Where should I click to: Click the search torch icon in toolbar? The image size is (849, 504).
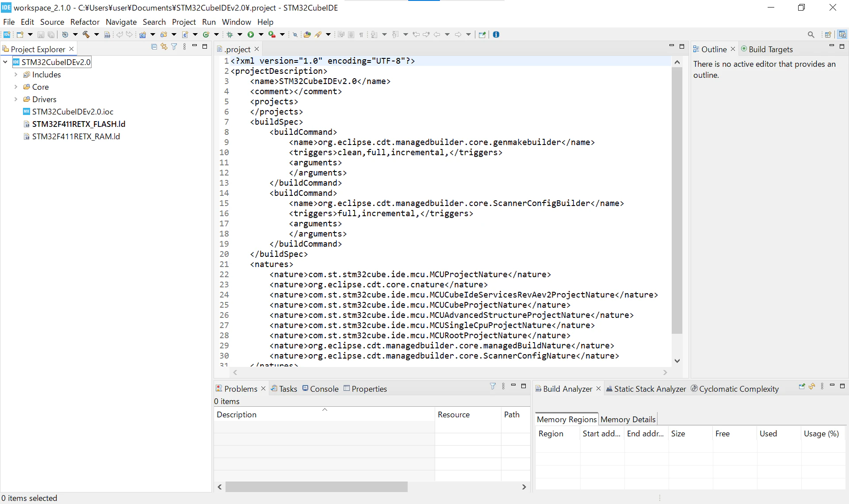click(x=318, y=34)
